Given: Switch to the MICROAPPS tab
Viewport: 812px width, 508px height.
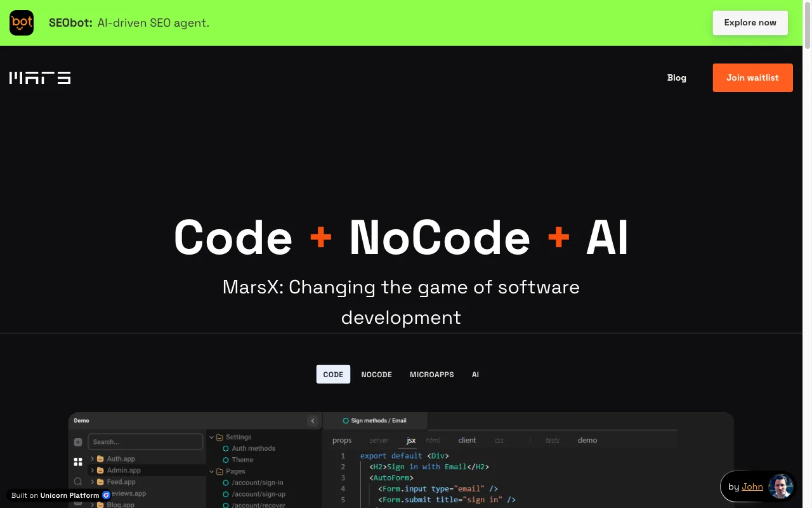Looking at the screenshot, I should point(432,375).
